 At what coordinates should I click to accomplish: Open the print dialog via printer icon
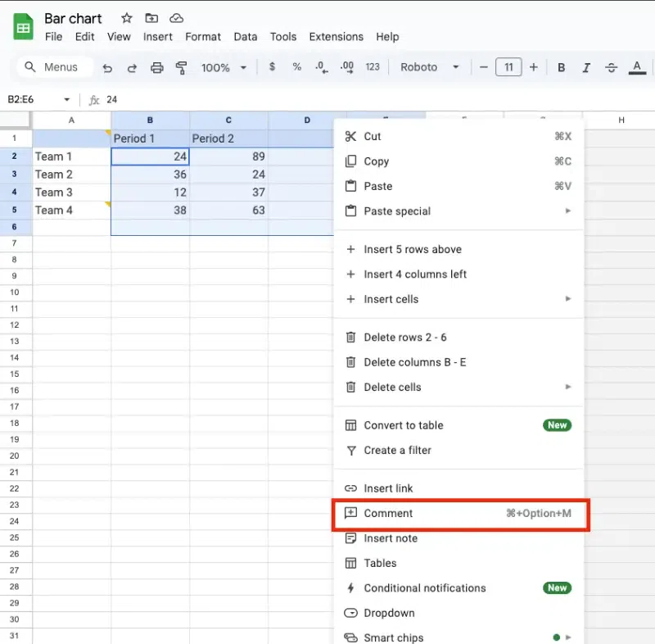[156, 67]
